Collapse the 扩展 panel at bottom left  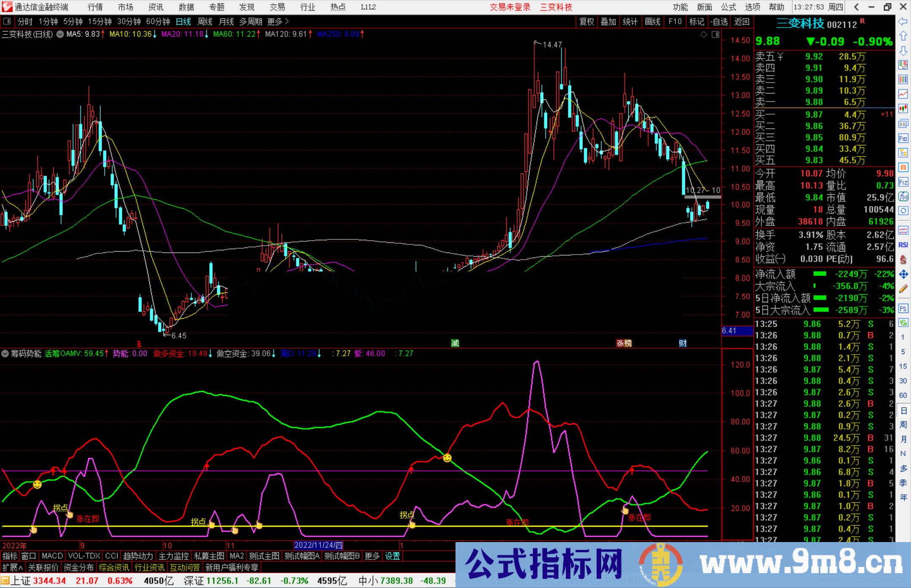click(x=11, y=567)
